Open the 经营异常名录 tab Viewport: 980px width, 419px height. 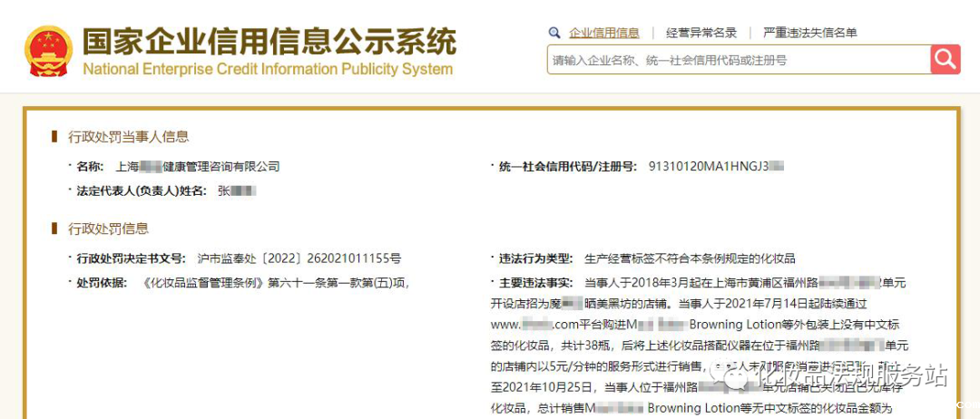pos(701,33)
